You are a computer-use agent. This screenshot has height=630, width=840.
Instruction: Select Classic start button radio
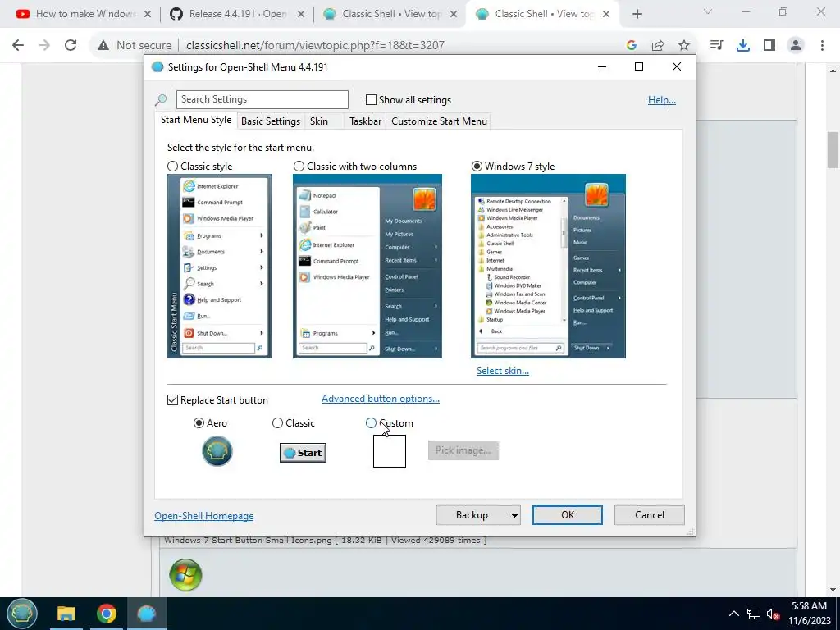277,423
